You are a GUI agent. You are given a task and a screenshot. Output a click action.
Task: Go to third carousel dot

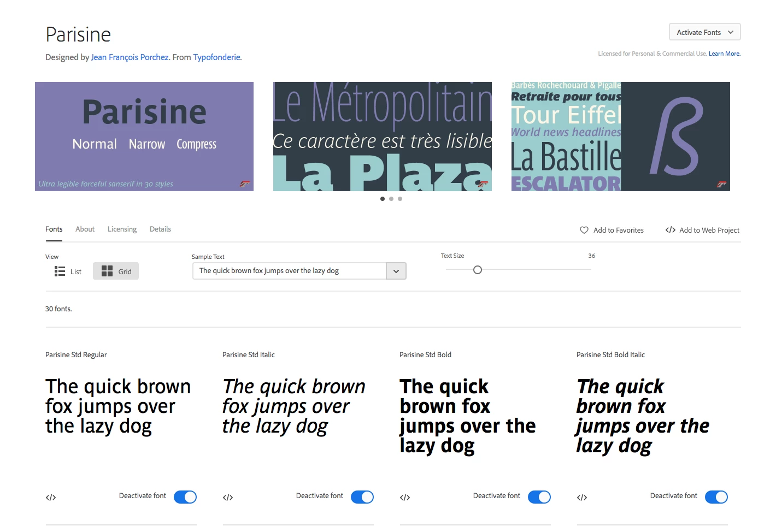pos(400,199)
